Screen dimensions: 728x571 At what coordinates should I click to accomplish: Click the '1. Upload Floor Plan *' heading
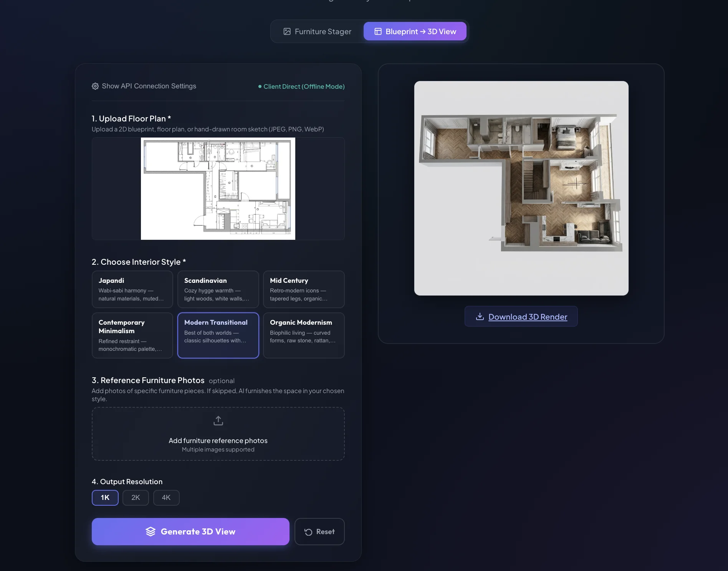click(x=131, y=119)
